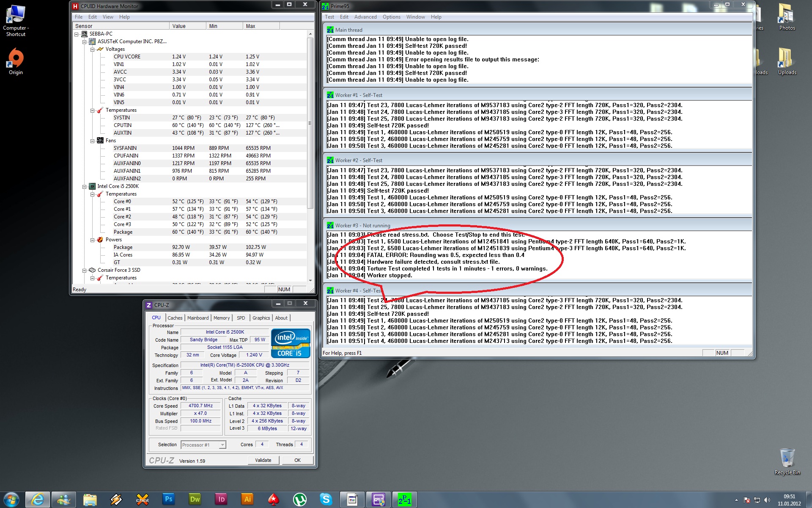Click Action Center flag in tray
The width and height of the screenshot is (812, 508).
[x=747, y=500]
